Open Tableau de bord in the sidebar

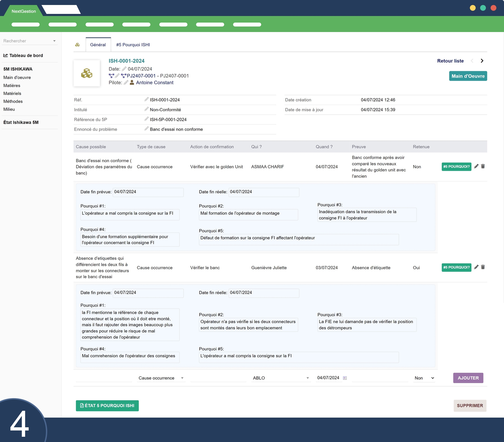26,55
